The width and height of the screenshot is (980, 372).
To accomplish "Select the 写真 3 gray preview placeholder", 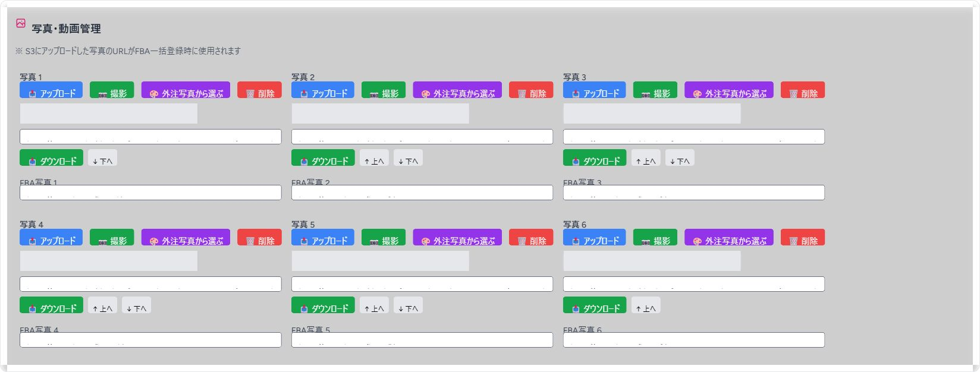I will (652, 114).
